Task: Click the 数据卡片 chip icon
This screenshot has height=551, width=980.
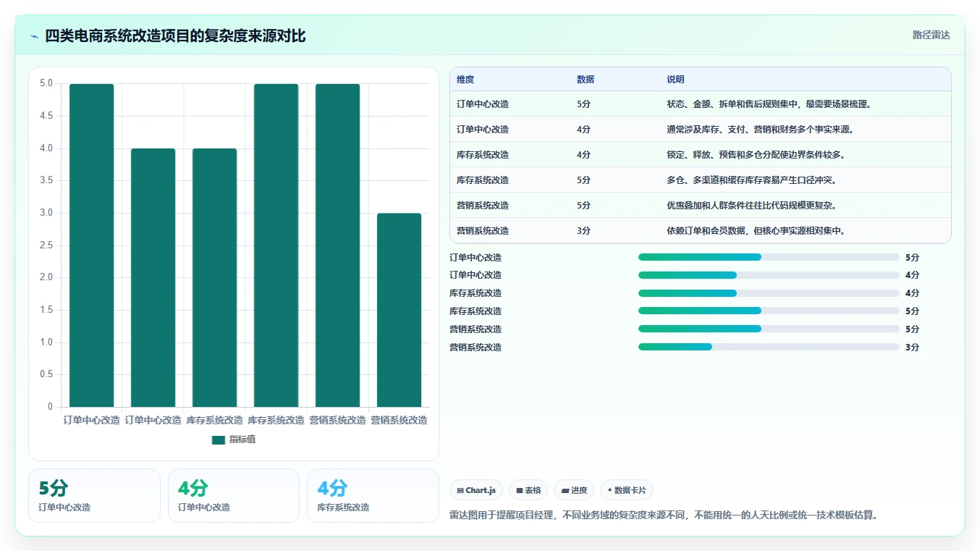Action: [610, 491]
